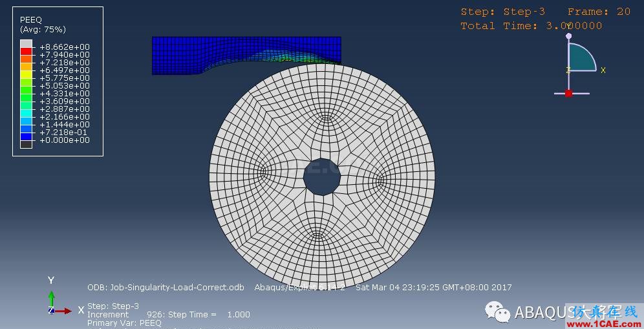644x329 pixels.
Task: Click 'Frame: 20' annotation text
Action: click(599, 12)
